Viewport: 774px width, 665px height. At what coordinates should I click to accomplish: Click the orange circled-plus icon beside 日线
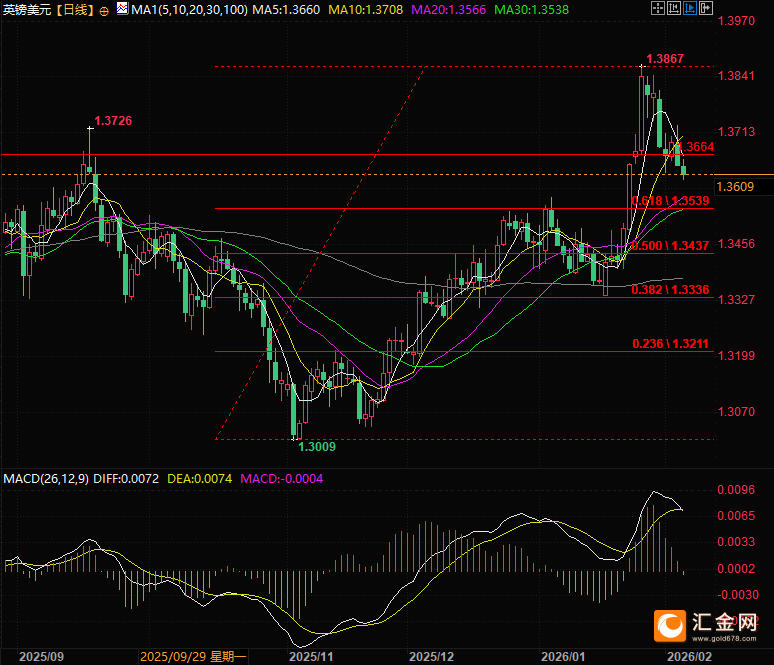[104, 11]
